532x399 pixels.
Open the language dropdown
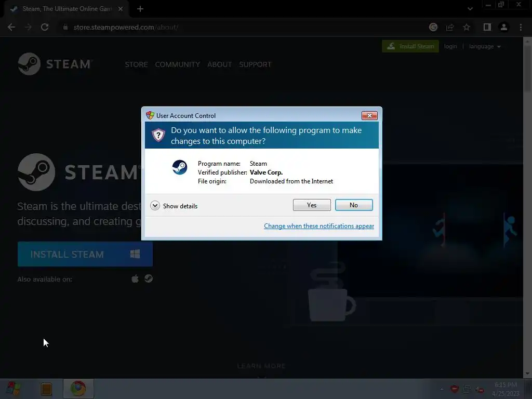click(x=485, y=46)
